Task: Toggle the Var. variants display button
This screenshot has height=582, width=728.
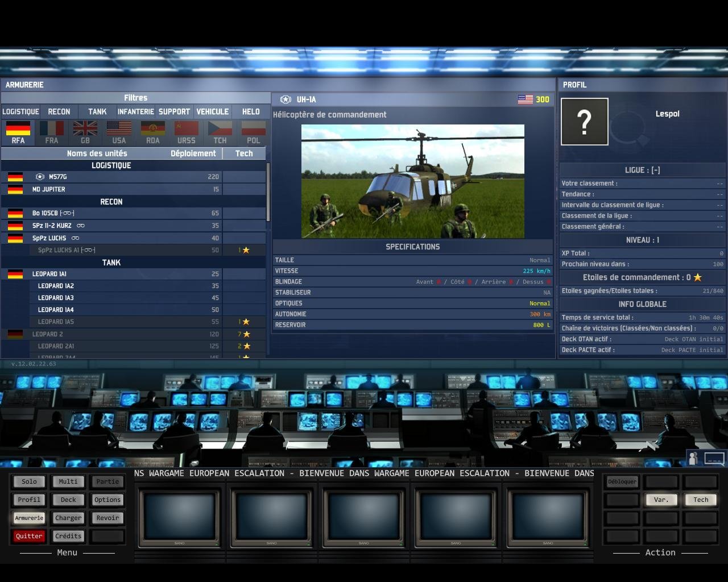Action: click(661, 500)
